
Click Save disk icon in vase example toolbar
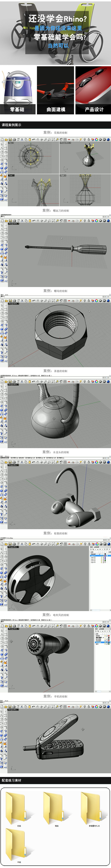[10, 139]
